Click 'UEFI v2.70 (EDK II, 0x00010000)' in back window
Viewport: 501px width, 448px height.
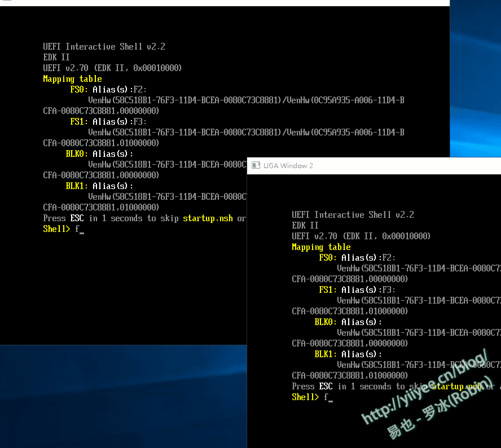(x=112, y=68)
